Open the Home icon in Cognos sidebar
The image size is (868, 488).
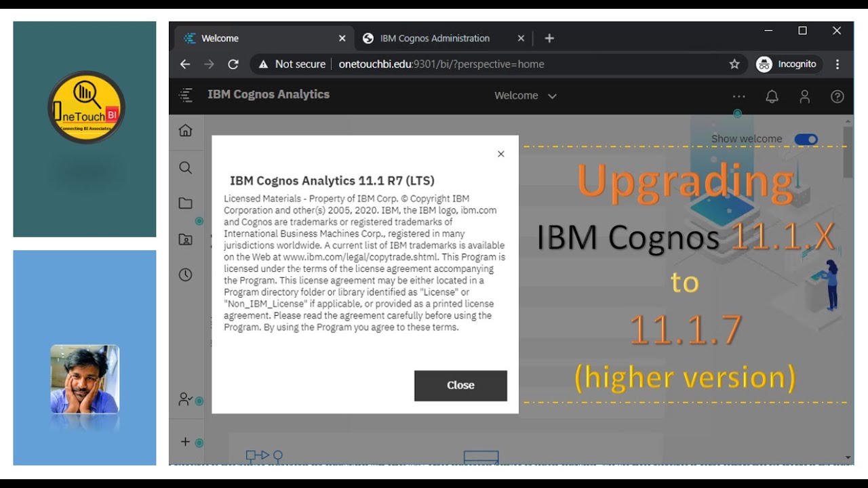pos(185,131)
